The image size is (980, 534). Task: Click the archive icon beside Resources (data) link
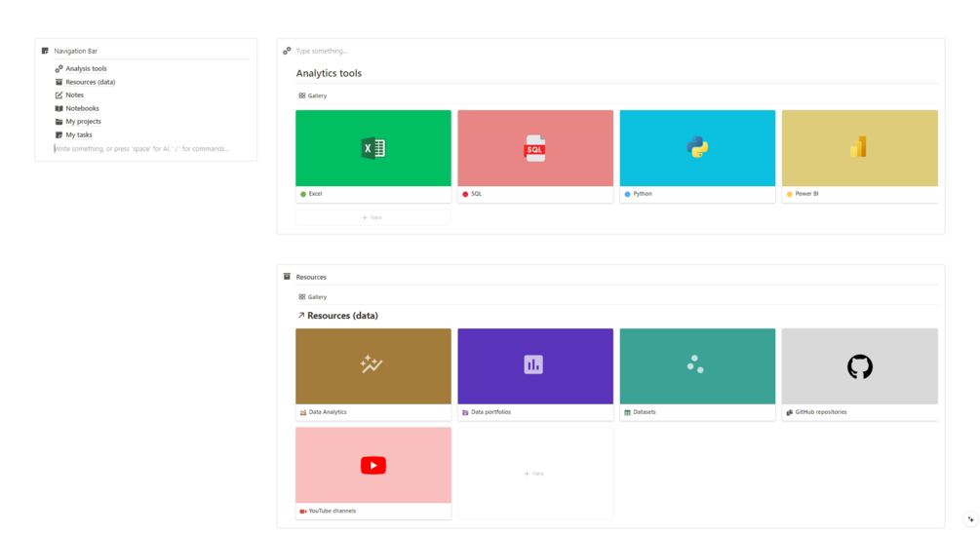[x=59, y=82]
